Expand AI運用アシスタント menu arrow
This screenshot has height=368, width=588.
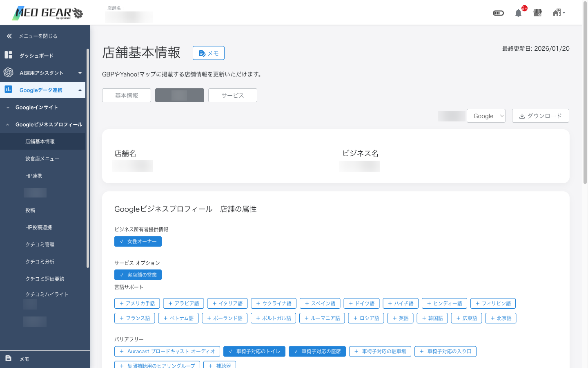[80, 73]
